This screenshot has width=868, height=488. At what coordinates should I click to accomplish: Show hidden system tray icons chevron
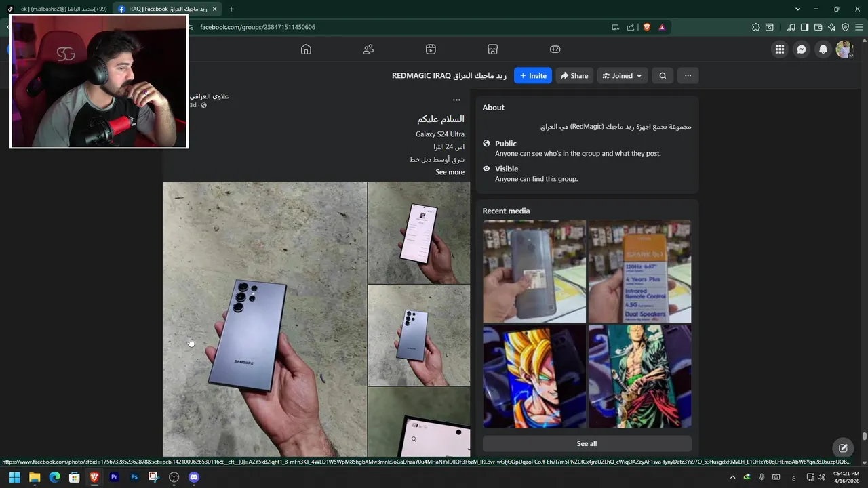(732, 477)
